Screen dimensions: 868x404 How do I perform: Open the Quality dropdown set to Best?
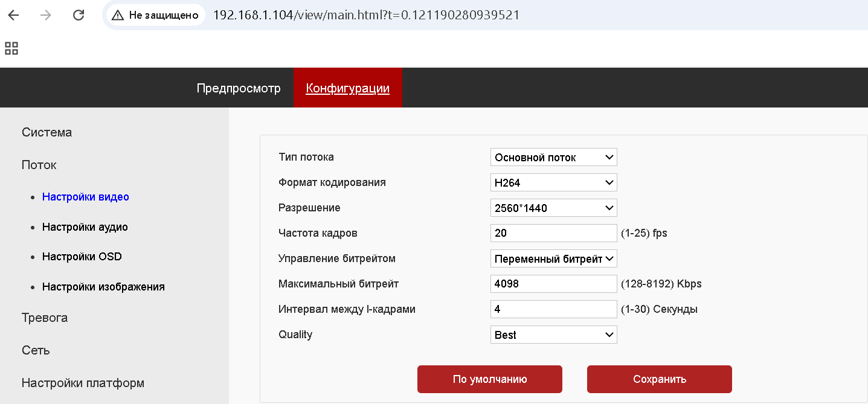[x=554, y=335]
